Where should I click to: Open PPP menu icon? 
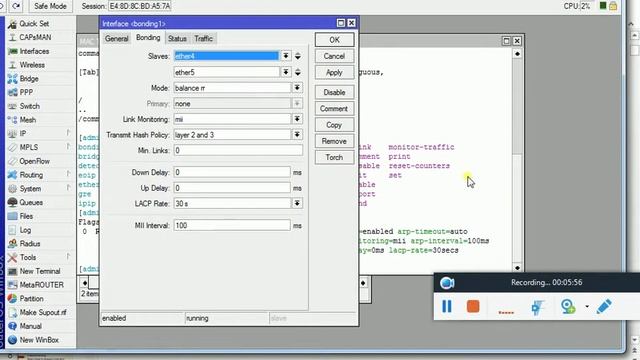[13, 93]
